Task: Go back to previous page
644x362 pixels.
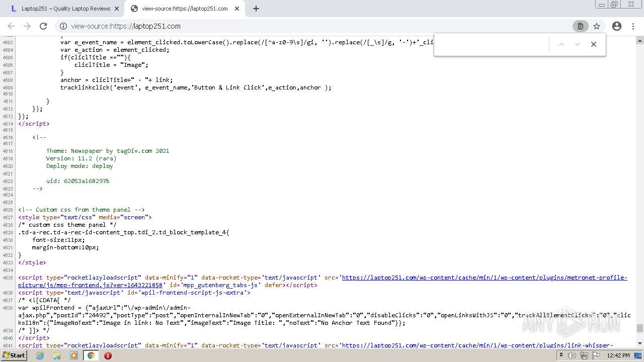Action: click(11, 26)
